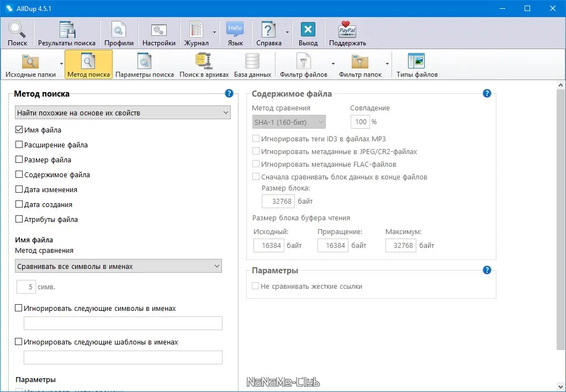Check Игнорировать теги ID3 в файлах MP3

tap(256, 139)
